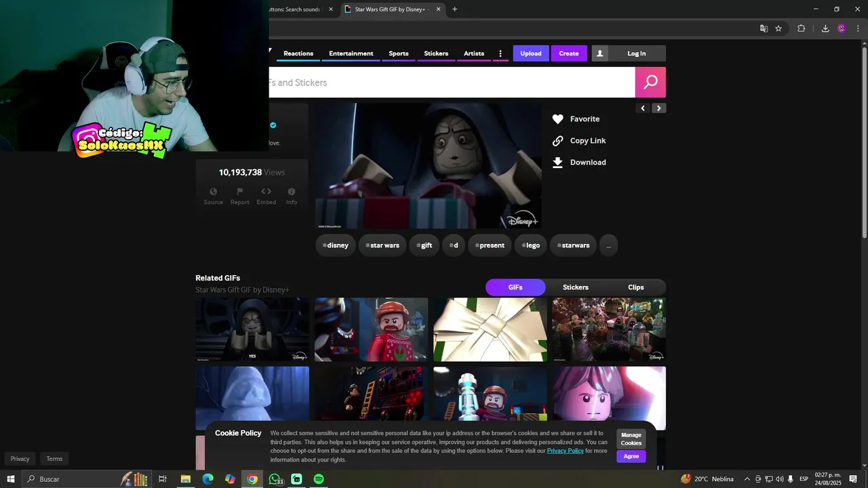This screenshot has height=488, width=868.
Task: Click the Info icon under views
Action: tap(291, 192)
